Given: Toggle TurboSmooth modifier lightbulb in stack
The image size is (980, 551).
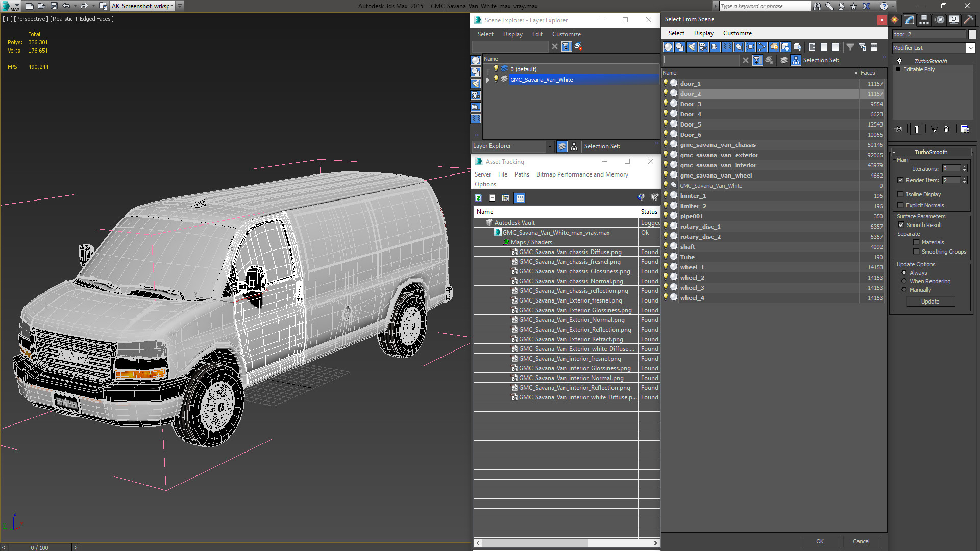Looking at the screenshot, I should [x=899, y=61].
